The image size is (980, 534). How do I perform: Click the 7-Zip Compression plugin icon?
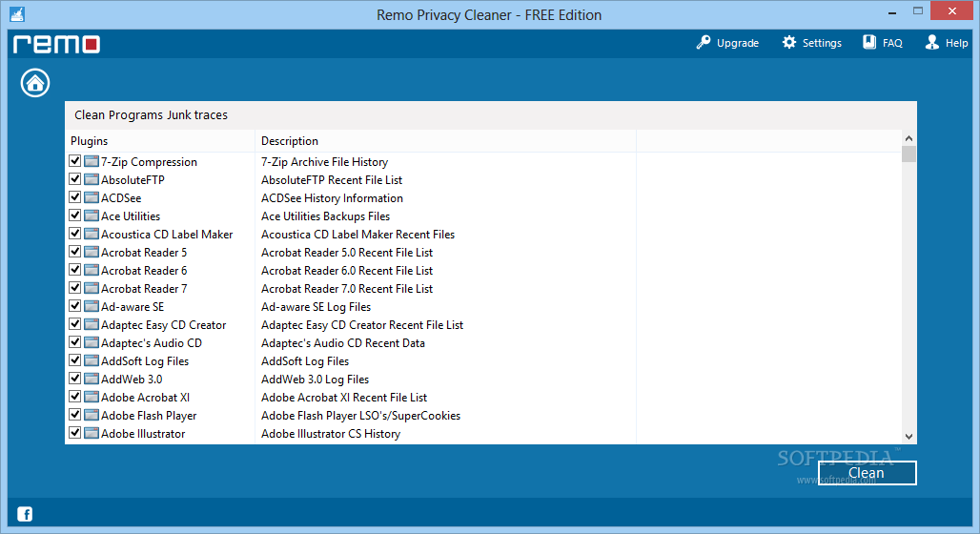[x=92, y=161]
